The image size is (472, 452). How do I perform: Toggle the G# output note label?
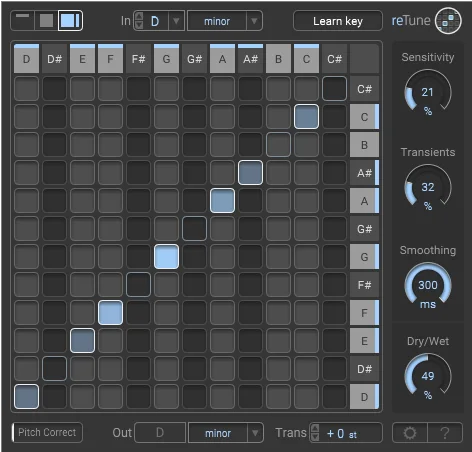(x=364, y=229)
